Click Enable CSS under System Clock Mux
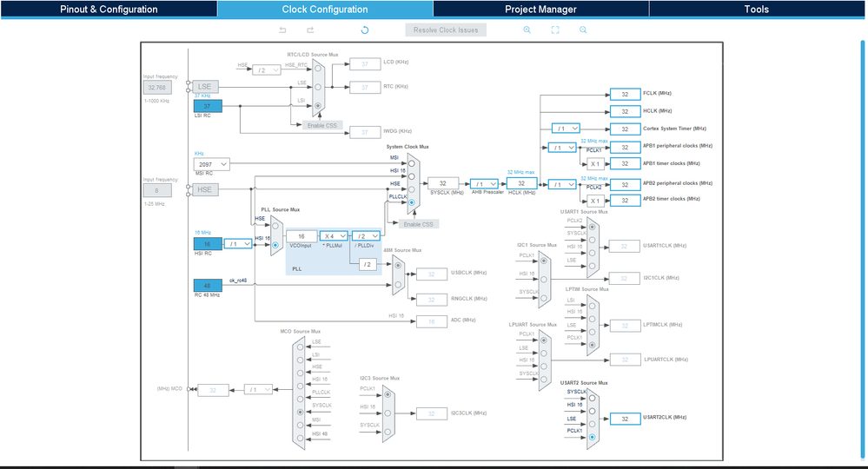Viewport: 868px width, 469px height. coord(419,224)
